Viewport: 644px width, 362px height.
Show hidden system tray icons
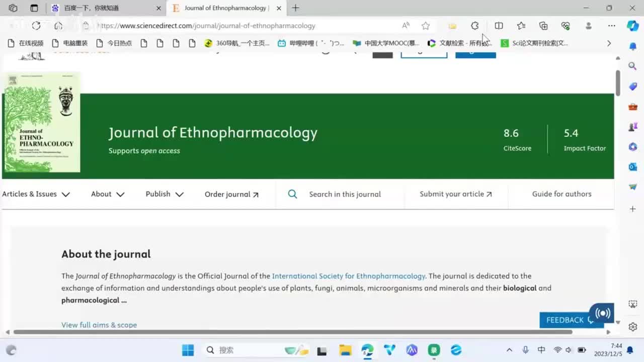pos(509,350)
